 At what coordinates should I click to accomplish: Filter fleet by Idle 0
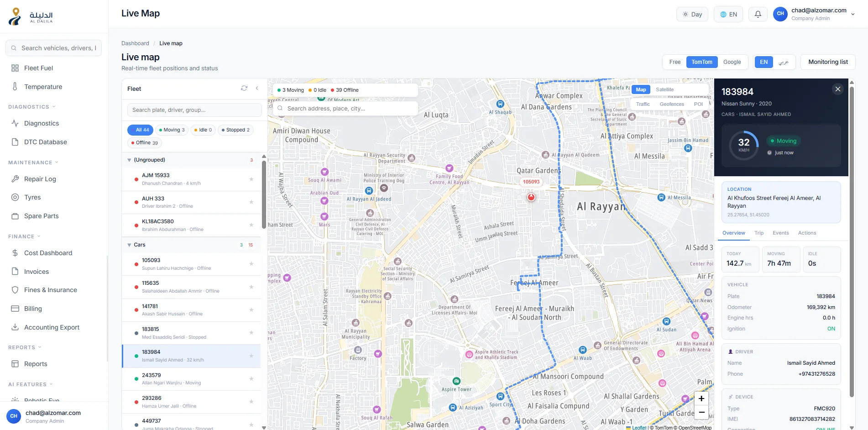[203, 130]
